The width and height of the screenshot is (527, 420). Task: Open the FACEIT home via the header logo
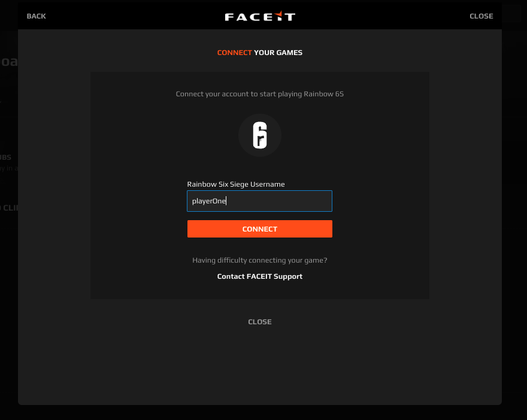[260, 16]
